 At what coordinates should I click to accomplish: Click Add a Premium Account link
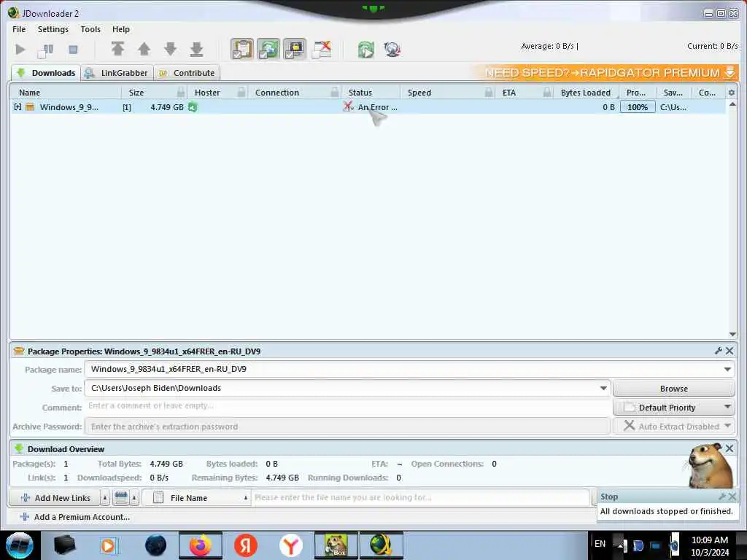coord(75,517)
